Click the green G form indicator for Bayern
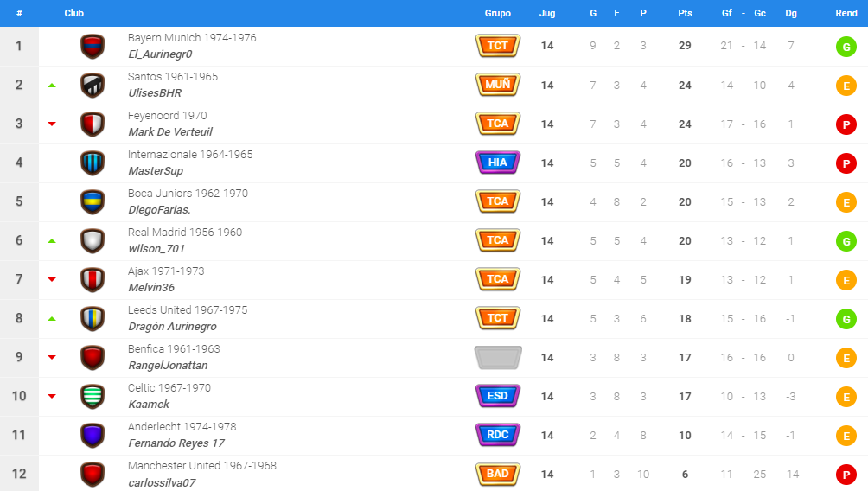Viewport: 868px width, 491px height. (x=846, y=47)
